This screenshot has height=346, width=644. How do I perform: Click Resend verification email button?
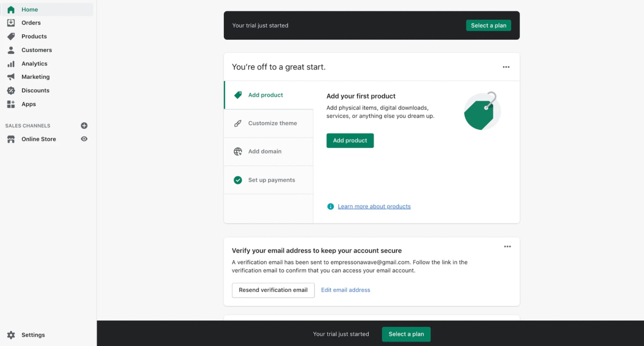point(273,290)
